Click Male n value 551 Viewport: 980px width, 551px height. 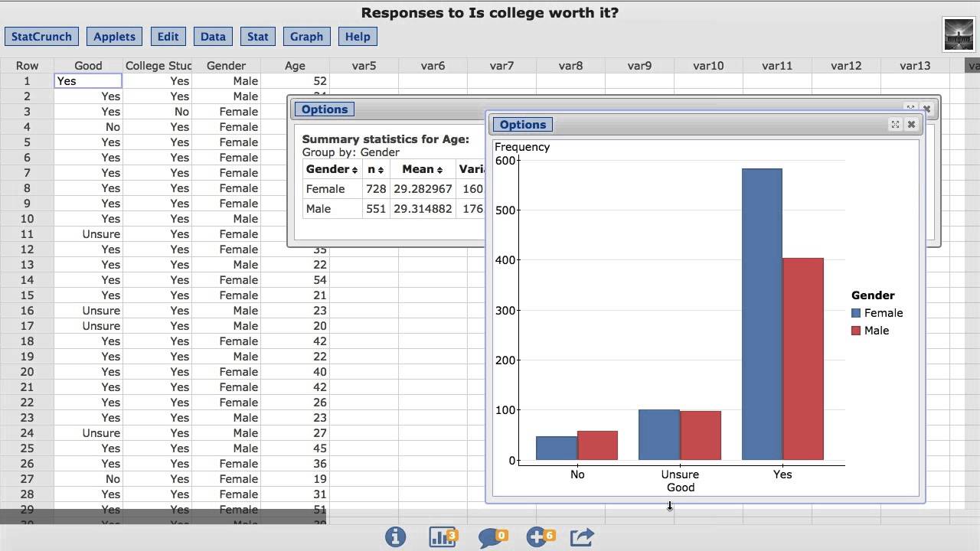(376, 209)
